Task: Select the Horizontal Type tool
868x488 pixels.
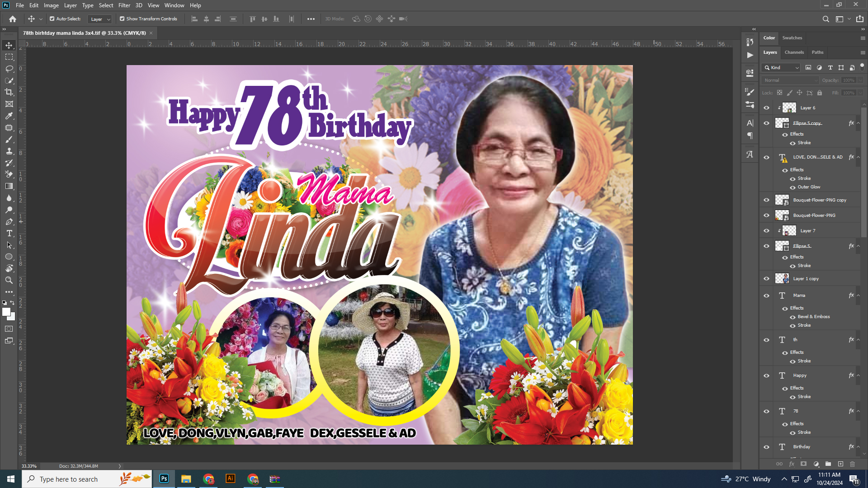Action: point(9,233)
